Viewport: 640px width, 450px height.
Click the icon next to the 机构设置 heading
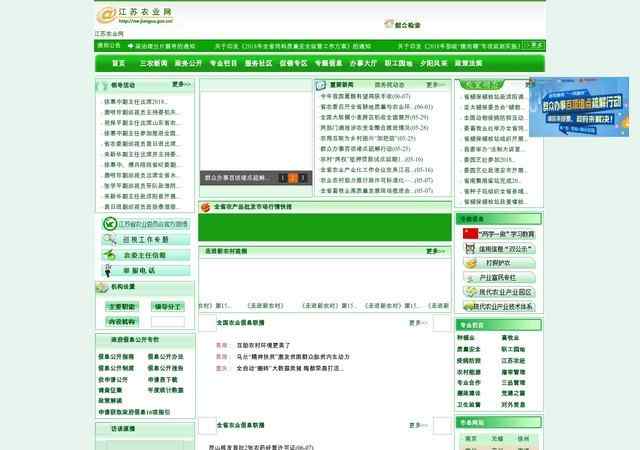coord(102,287)
